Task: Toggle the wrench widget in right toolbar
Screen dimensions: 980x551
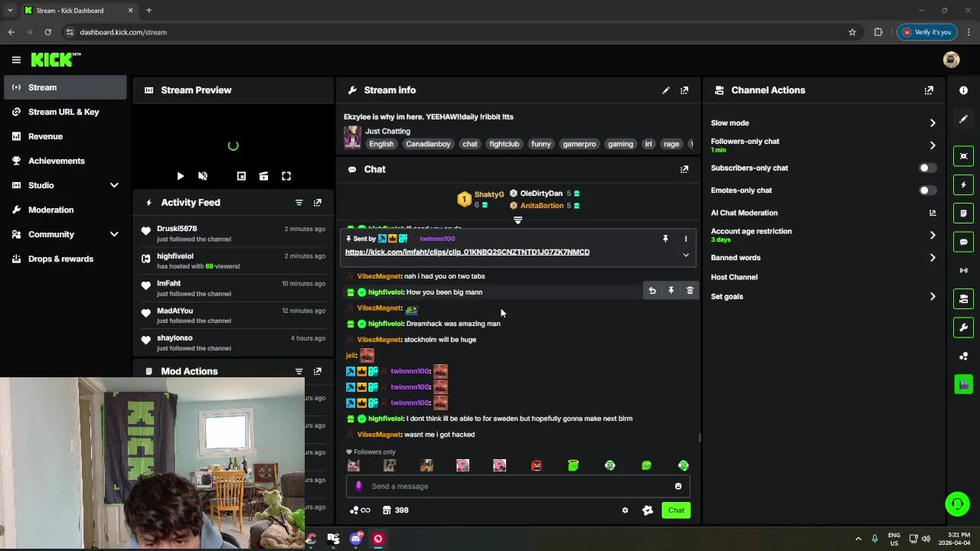Action: [963, 328]
